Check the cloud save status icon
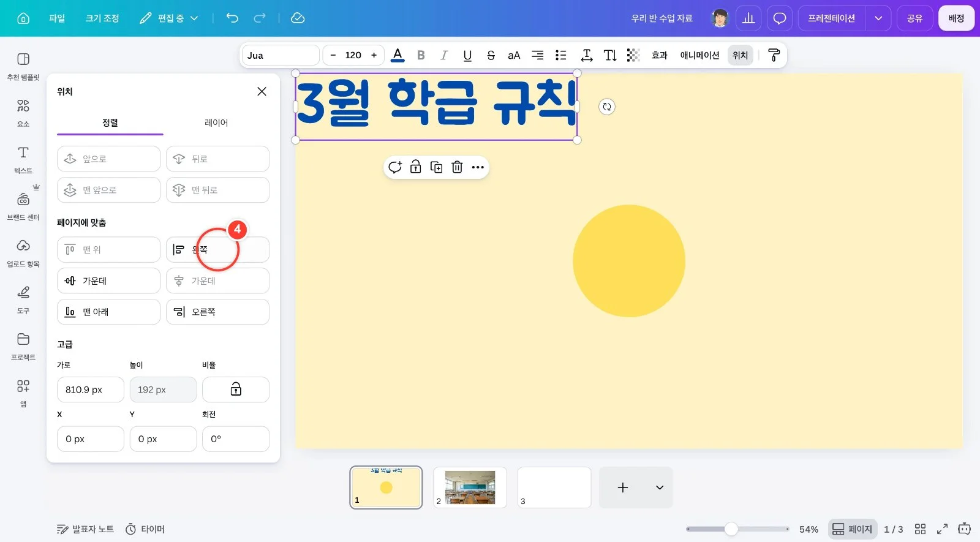980x542 pixels. tap(298, 18)
